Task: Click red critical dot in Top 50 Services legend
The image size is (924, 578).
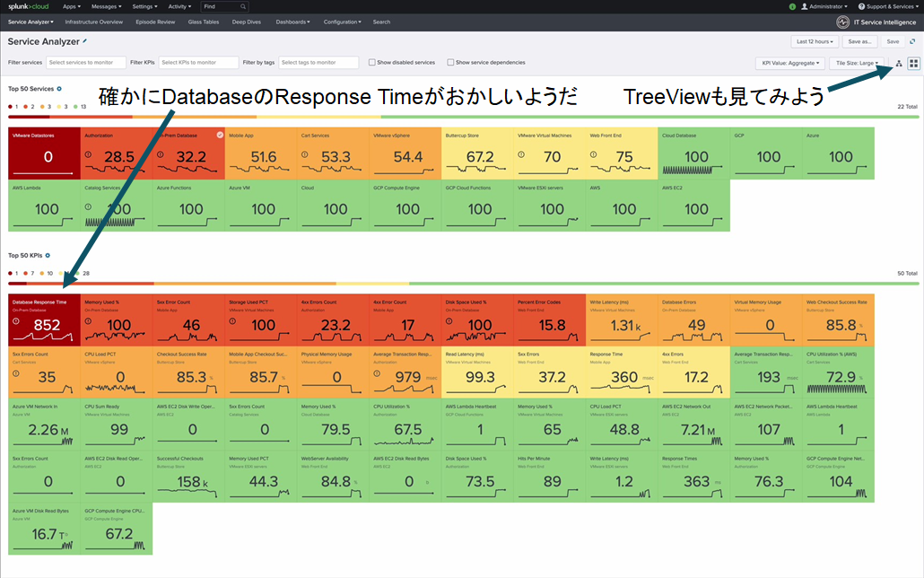Action: 10,107
